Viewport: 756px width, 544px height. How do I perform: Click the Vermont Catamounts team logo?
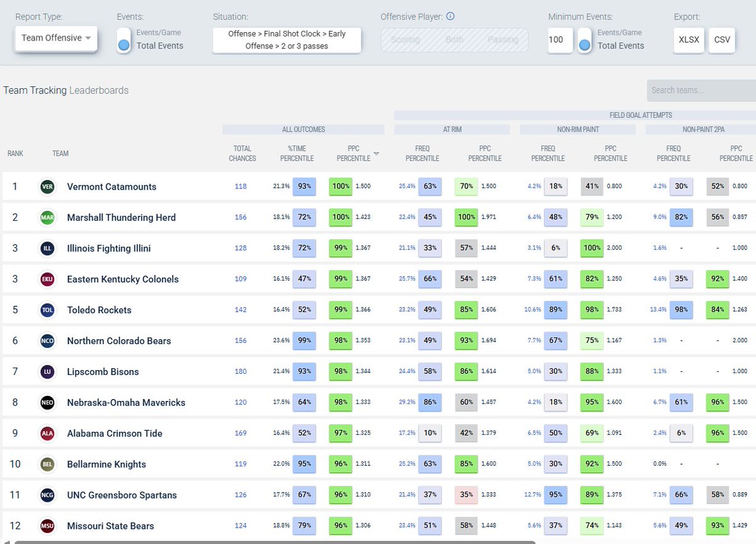tap(47, 187)
